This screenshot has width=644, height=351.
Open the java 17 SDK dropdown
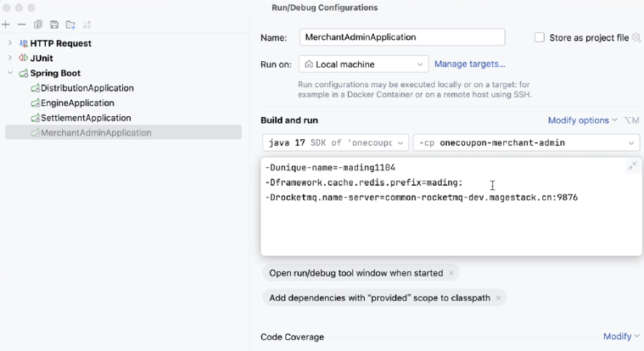335,142
